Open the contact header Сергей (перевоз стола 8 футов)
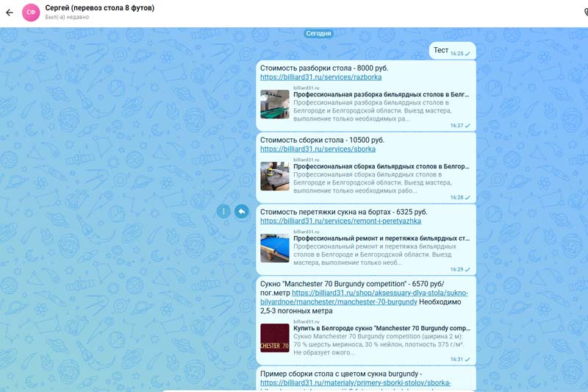The width and height of the screenshot is (588, 392). (99, 8)
